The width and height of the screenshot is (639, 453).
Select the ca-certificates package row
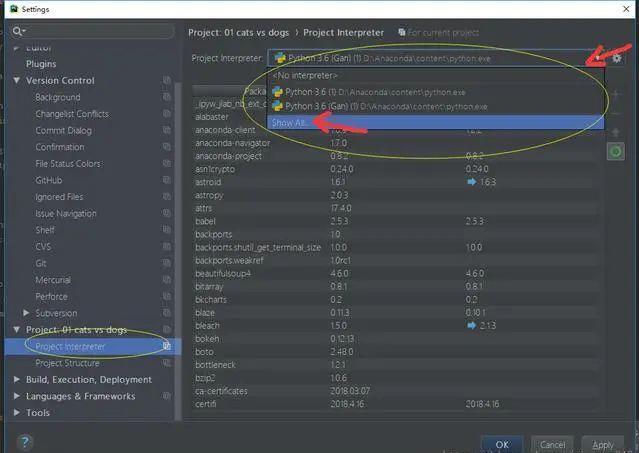pos(394,391)
